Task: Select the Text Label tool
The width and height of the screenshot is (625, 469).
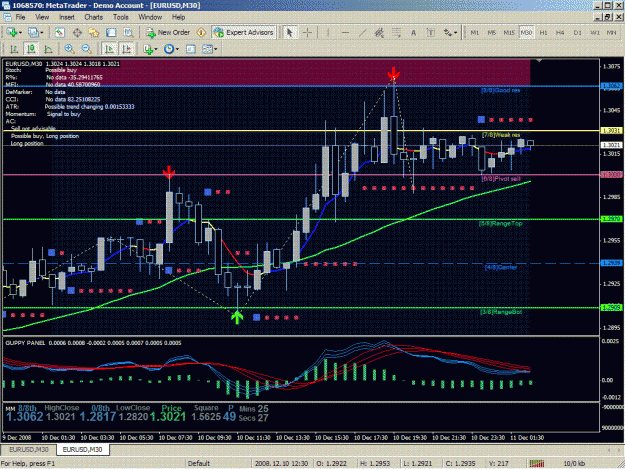Action: click(430, 33)
